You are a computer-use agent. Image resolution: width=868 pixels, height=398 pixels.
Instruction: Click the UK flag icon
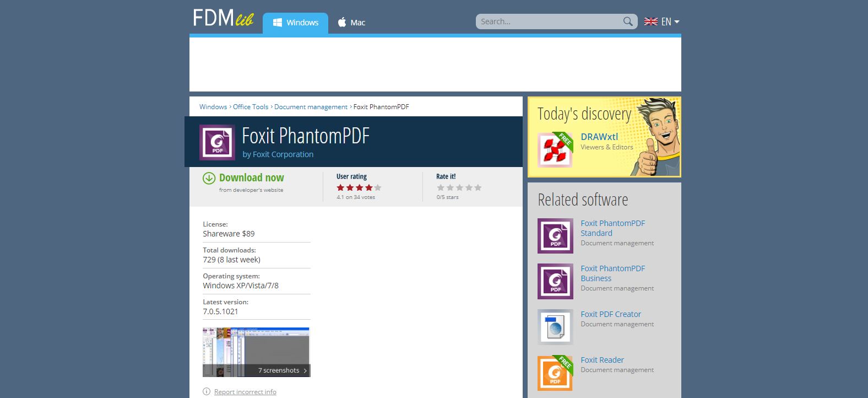pos(651,21)
